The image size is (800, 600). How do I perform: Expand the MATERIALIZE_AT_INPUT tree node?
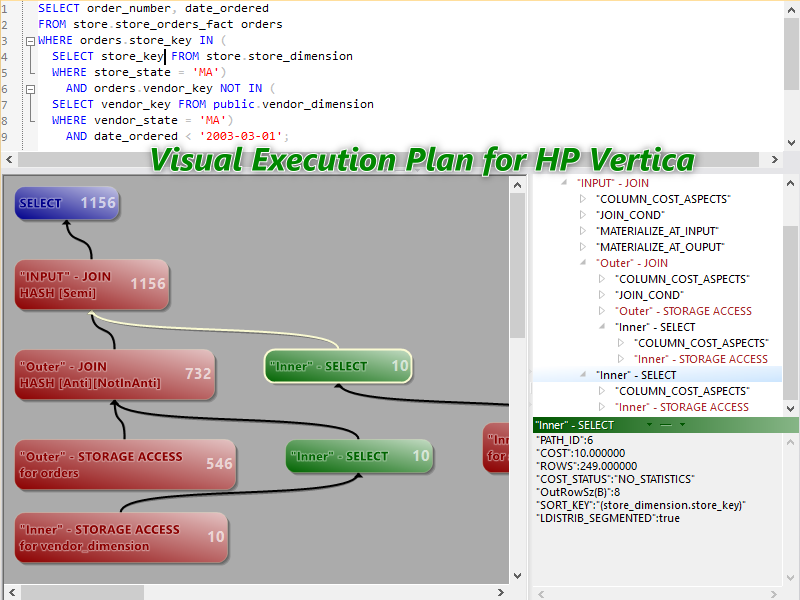[583, 231]
